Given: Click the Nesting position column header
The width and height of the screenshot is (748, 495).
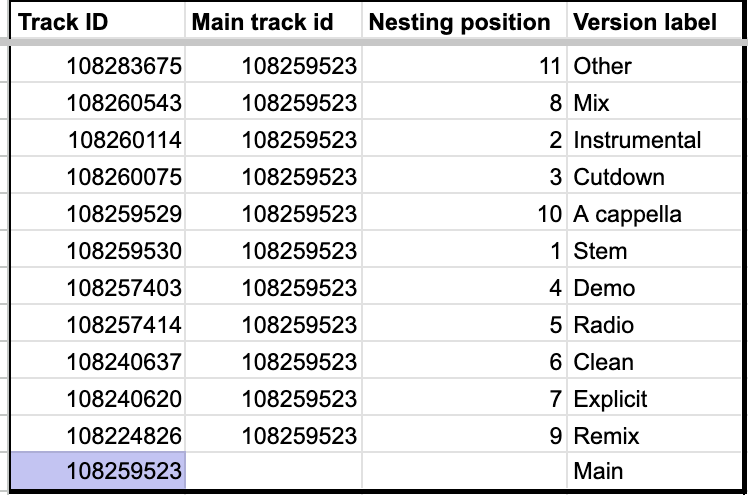Looking at the screenshot, I should [x=465, y=22].
